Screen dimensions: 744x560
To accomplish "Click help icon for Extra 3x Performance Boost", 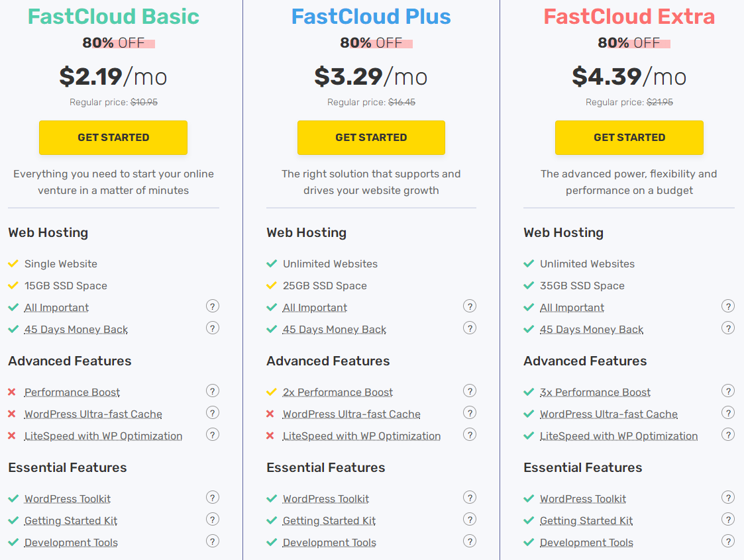I will 727,391.
